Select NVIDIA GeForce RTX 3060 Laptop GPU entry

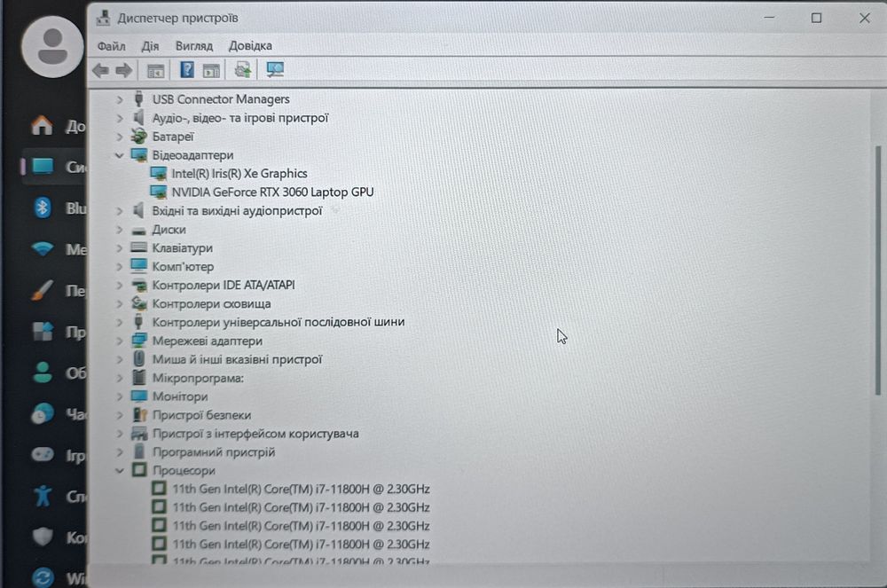click(x=272, y=192)
